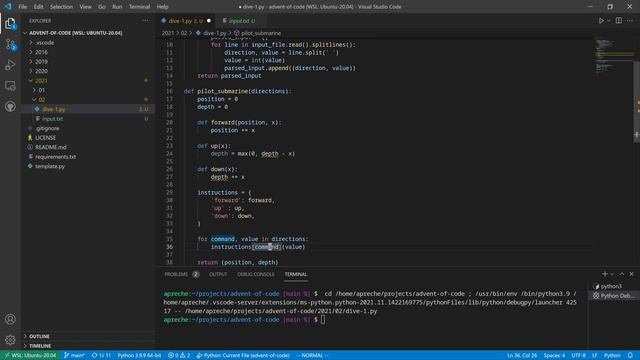Screen dimensions: 640x360
Task: Expand the 01 folder under 2021
Action: tap(88, 90)
